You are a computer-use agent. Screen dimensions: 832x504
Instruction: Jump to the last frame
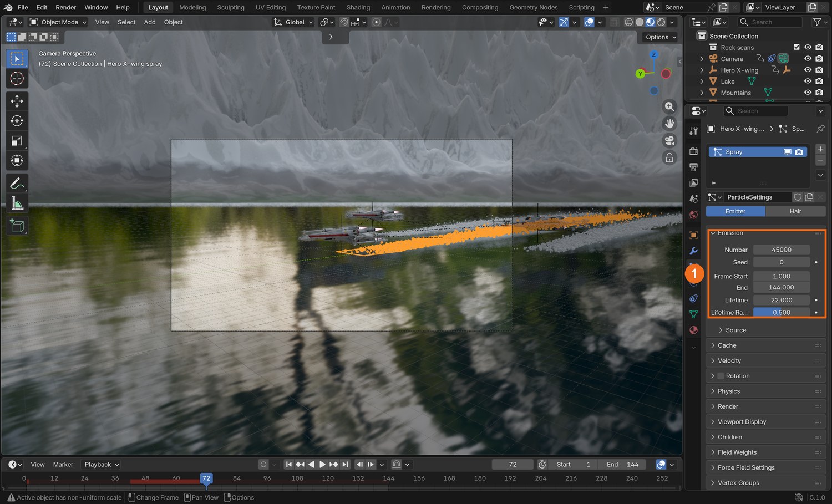click(x=345, y=465)
